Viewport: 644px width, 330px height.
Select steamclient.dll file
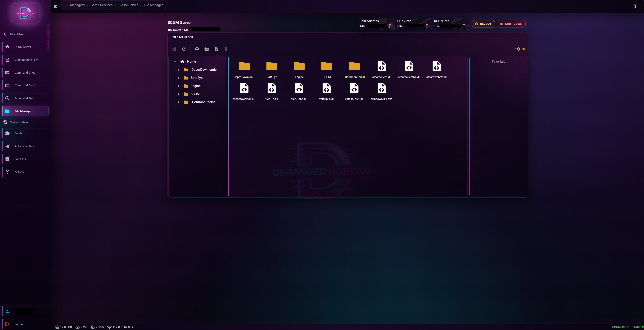click(x=382, y=69)
